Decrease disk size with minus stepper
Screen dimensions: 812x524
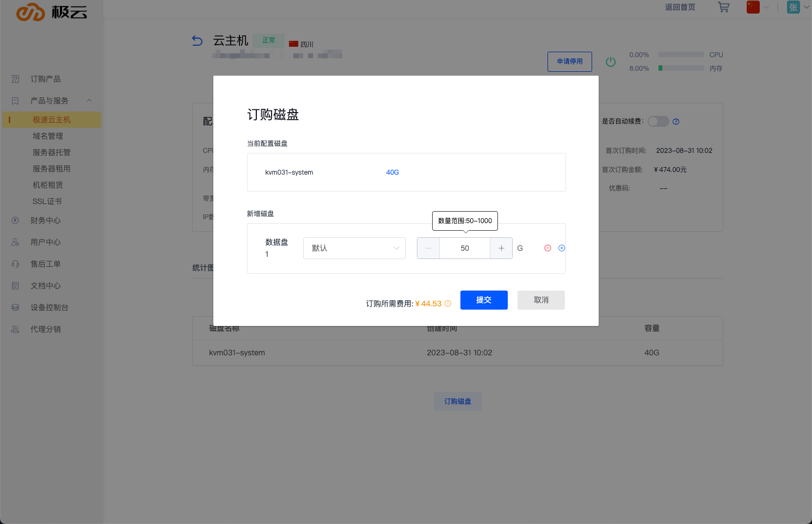click(x=428, y=248)
